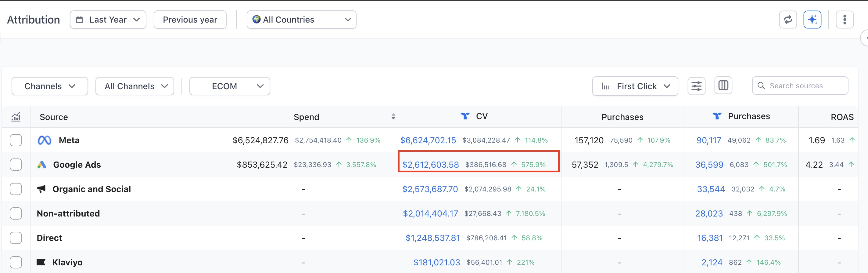Open the column layout chooser icon
This screenshot has height=273, width=868.
723,86
